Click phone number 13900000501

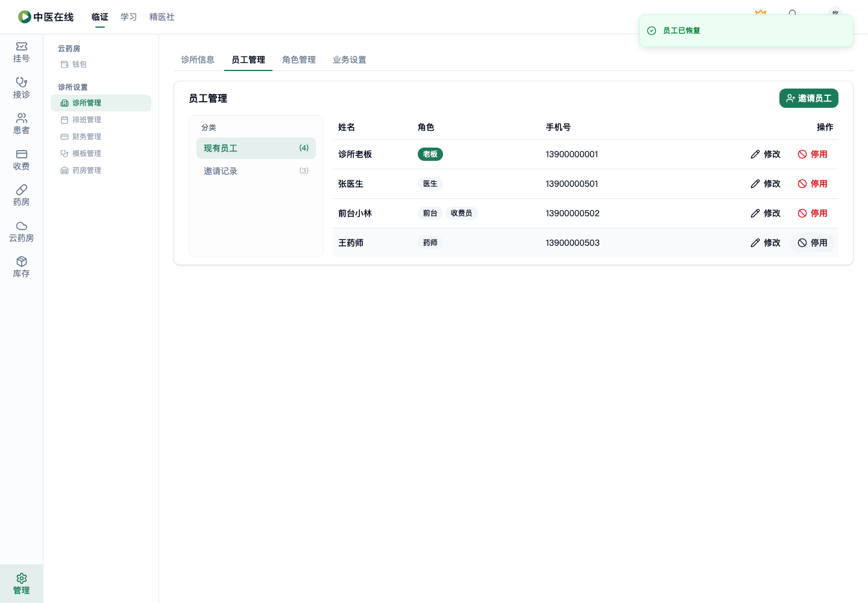point(572,184)
